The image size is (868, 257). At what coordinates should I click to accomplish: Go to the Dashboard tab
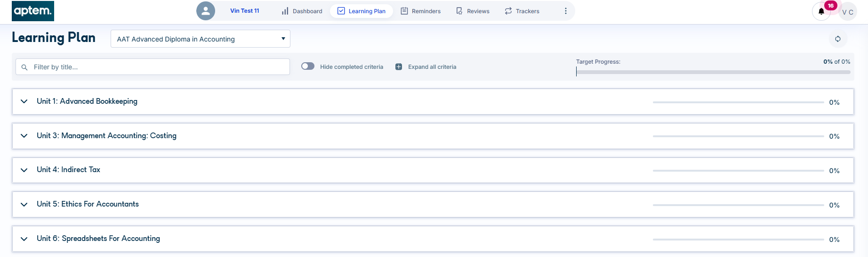[302, 11]
